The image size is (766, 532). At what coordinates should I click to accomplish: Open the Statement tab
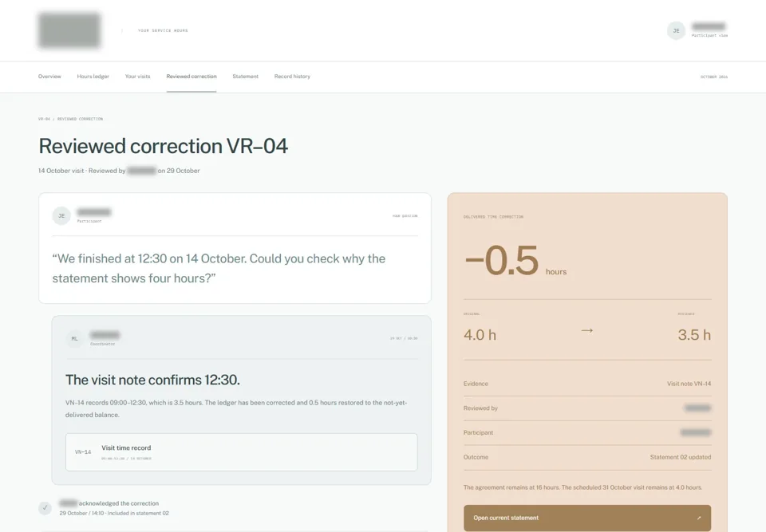point(245,77)
